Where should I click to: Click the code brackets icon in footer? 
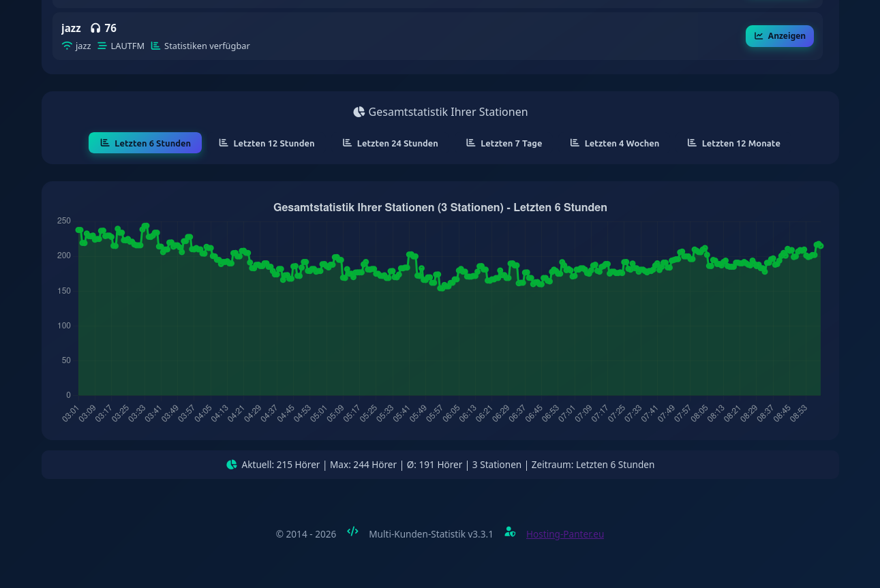[352, 531]
